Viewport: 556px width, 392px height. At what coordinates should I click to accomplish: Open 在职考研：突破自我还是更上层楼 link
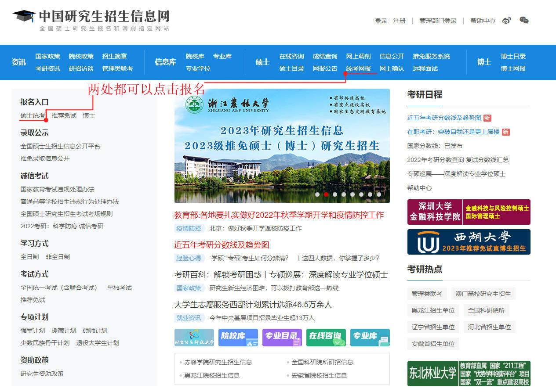[x=453, y=132]
